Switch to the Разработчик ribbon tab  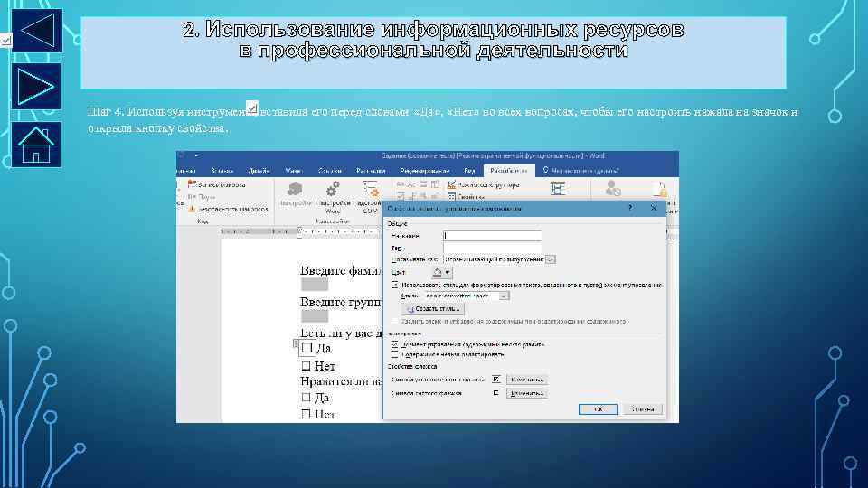[x=509, y=171]
